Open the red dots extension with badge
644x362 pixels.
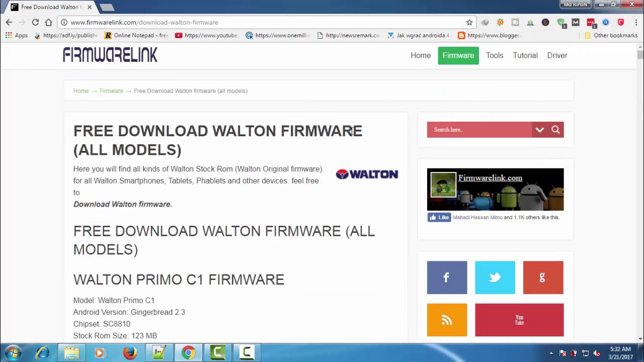pyautogui.click(x=591, y=23)
